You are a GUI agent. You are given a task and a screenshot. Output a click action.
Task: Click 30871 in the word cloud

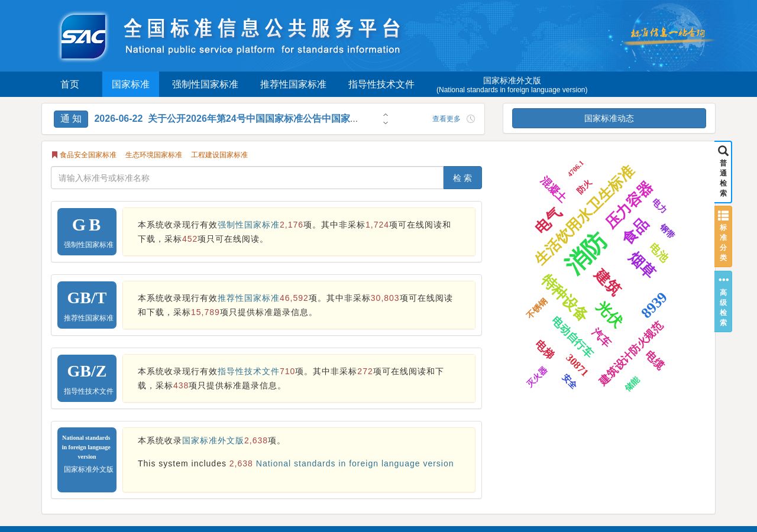pos(577,365)
